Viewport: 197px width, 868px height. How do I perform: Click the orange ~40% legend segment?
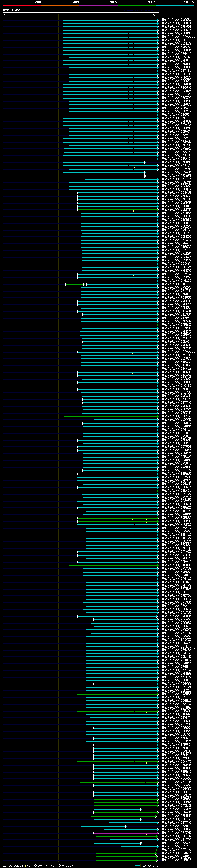point(60,6)
